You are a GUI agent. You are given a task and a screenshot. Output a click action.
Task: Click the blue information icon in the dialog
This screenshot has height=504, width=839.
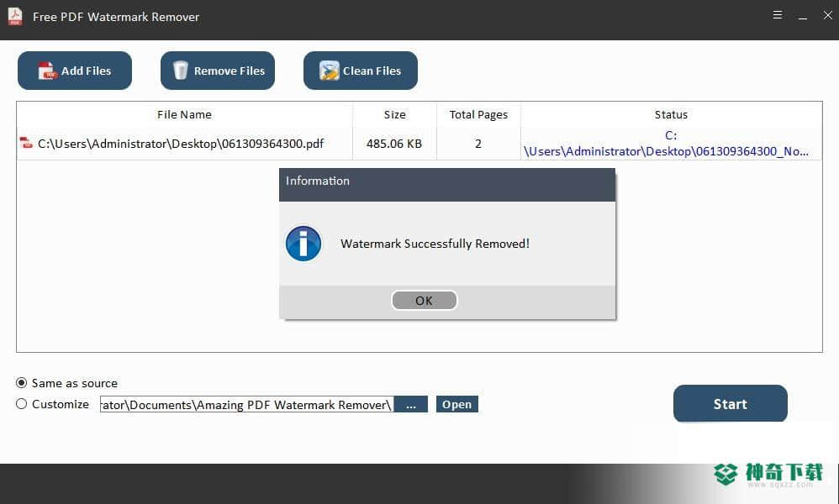303,244
